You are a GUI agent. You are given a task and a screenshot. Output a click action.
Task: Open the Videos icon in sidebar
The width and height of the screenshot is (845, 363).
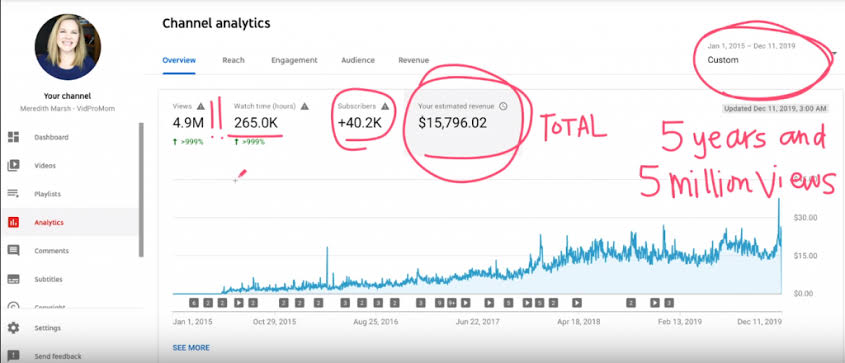tap(13, 165)
